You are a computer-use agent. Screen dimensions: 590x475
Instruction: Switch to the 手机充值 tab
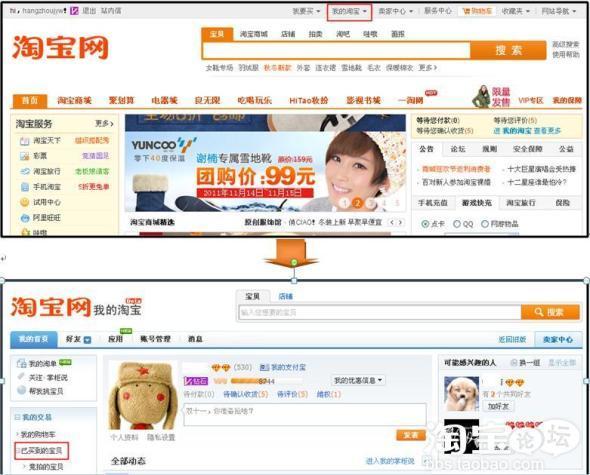coord(433,203)
